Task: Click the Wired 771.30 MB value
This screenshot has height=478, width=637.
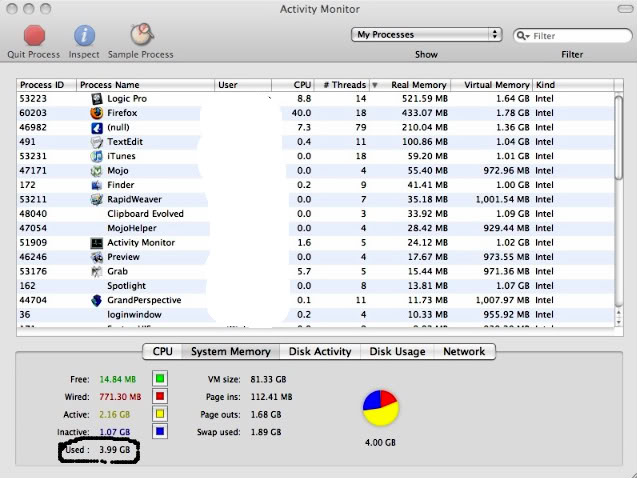Action: pos(120,397)
